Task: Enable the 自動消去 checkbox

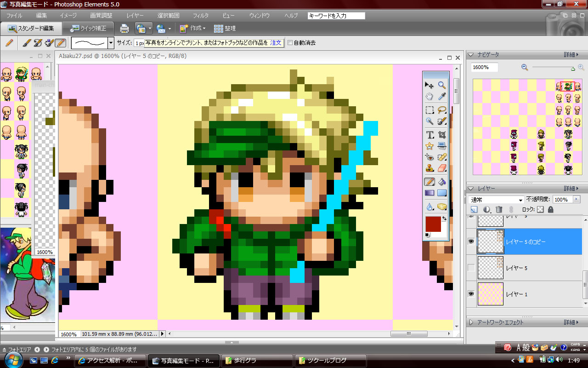Action: [290, 43]
